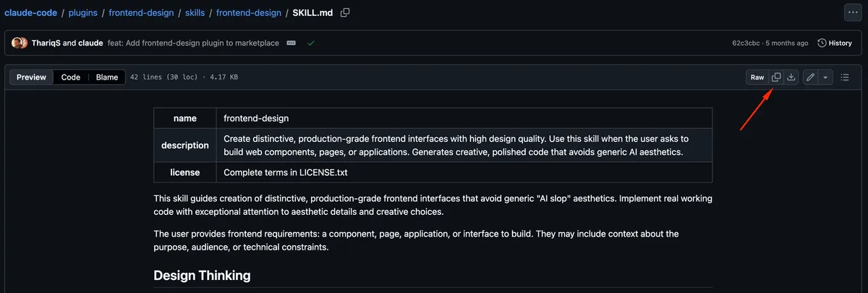Edit this file with pencil icon
This screenshot has height=293, width=868.
pos(810,77)
